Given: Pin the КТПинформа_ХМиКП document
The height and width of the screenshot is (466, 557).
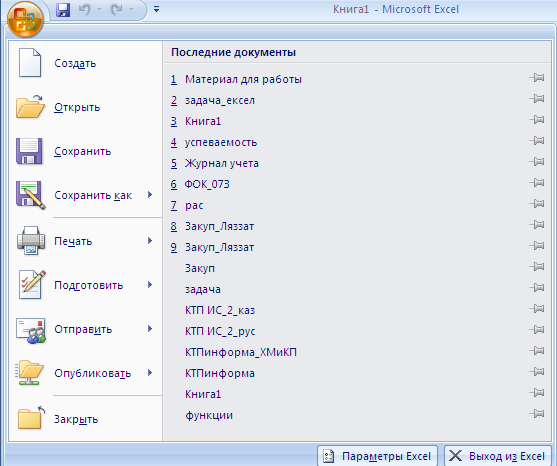Looking at the screenshot, I should coord(537,351).
